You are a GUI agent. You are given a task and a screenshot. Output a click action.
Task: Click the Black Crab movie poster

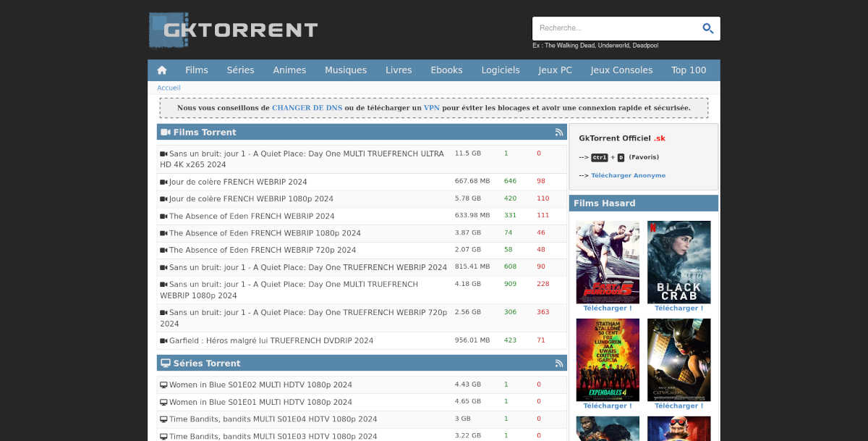click(678, 262)
